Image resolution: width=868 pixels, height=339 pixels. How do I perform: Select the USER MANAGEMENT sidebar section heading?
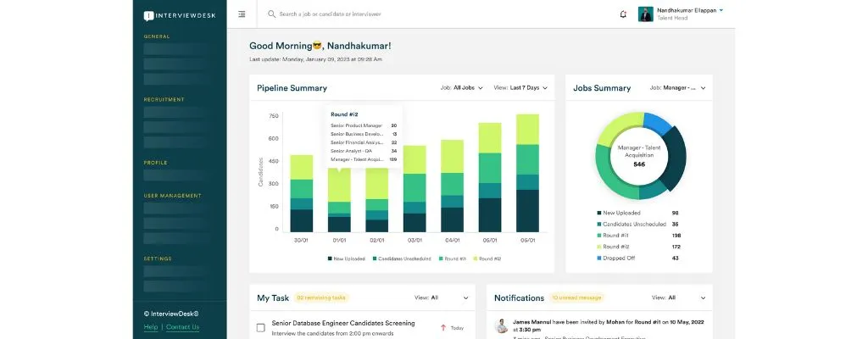[x=172, y=196]
